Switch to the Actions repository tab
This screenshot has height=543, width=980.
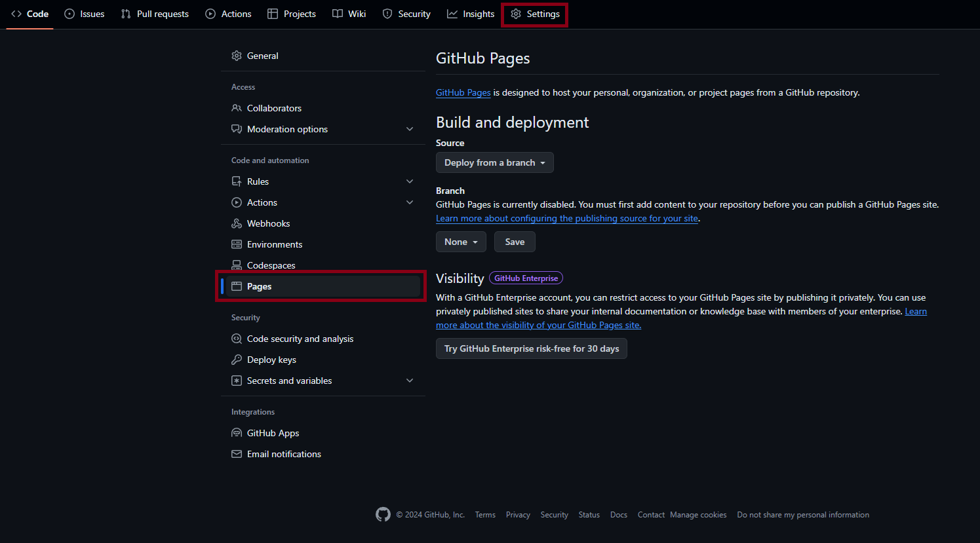[228, 14]
